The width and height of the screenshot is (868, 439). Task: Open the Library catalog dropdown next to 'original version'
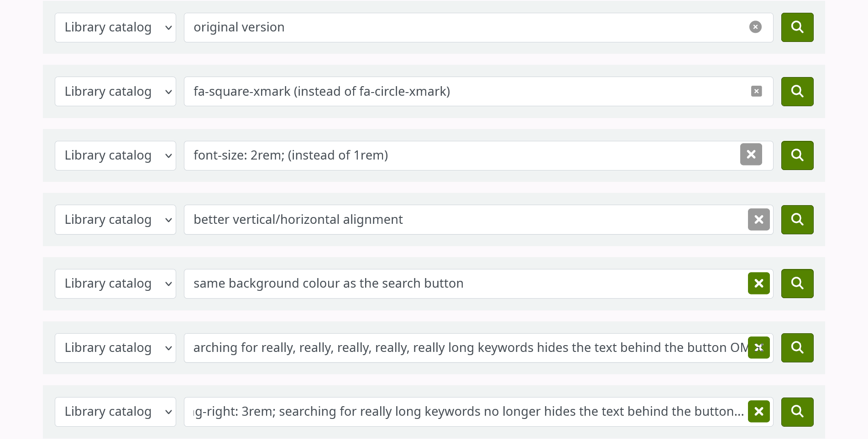[115, 28]
